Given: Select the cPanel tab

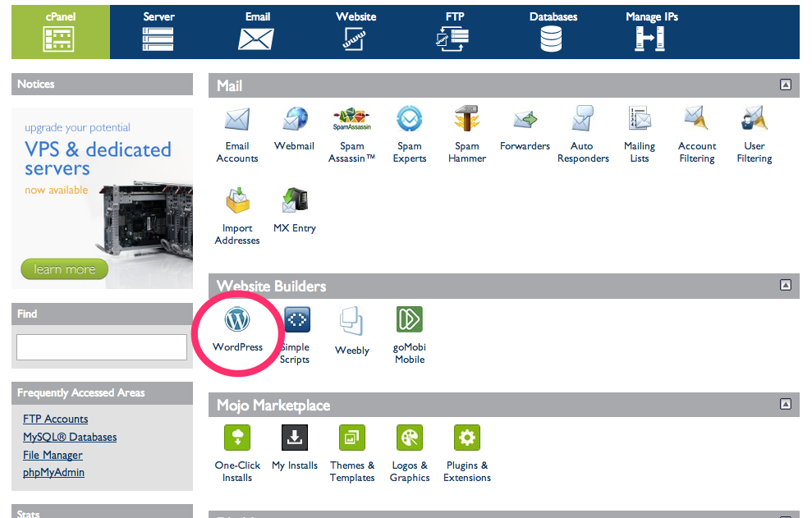Looking at the screenshot, I should click(x=61, y=32).
